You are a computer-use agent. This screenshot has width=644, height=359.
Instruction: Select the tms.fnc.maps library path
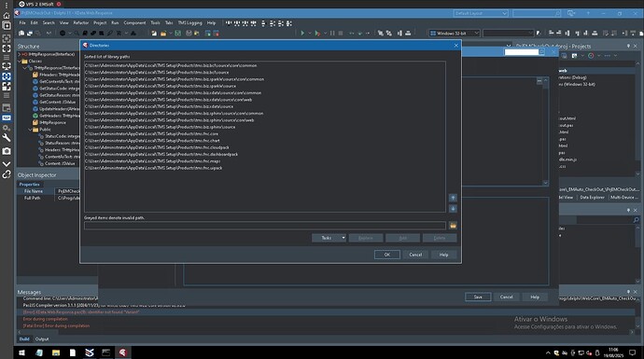click(x=152, y=161)
